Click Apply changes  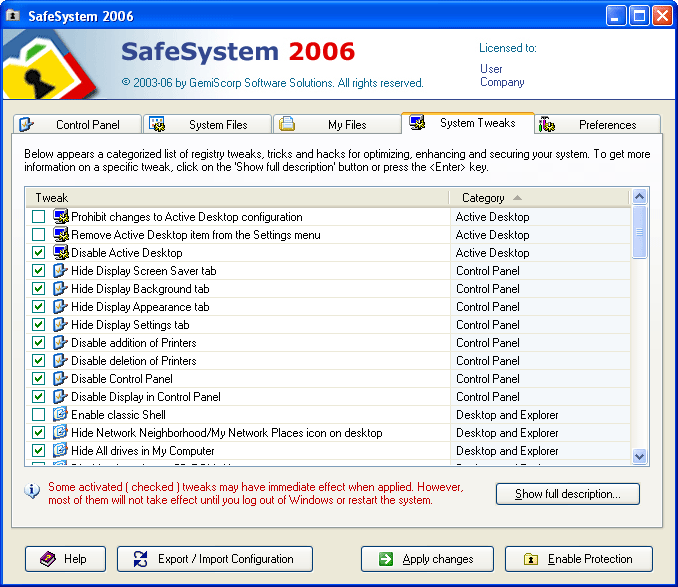427,559
